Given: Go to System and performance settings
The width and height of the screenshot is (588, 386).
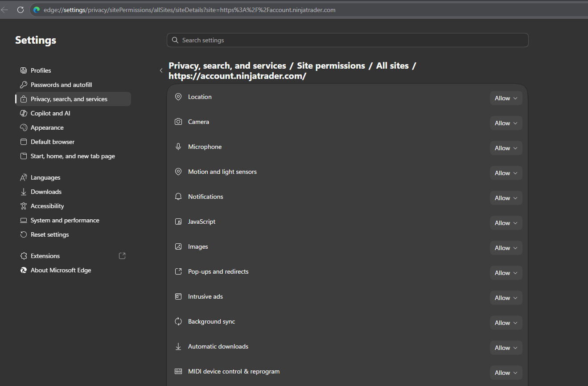Looking at the screenshot, I should (x=73, y=220).
